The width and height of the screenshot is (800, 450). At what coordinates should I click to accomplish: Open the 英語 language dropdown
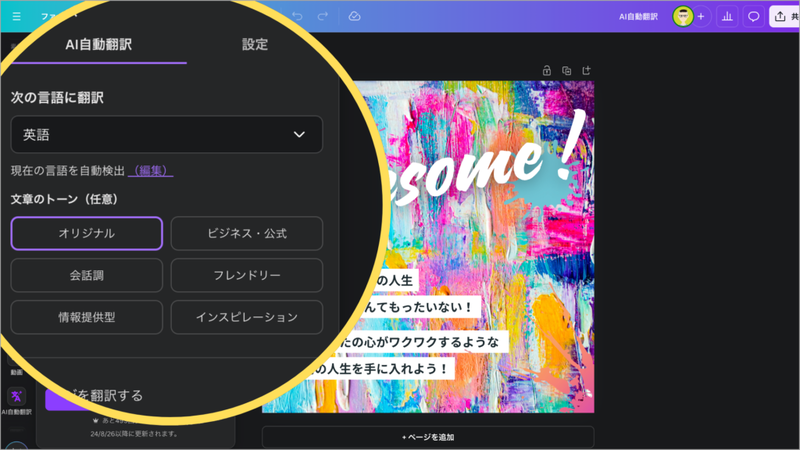(166, 135)
